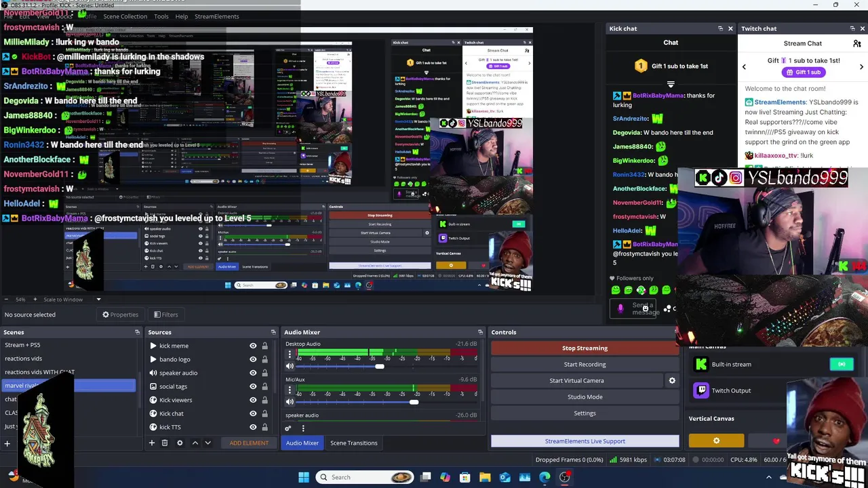The width and height of the screenshot is (868, 488).
Task: Click the Stop Streaming button
Action: (x=585, y=348)
